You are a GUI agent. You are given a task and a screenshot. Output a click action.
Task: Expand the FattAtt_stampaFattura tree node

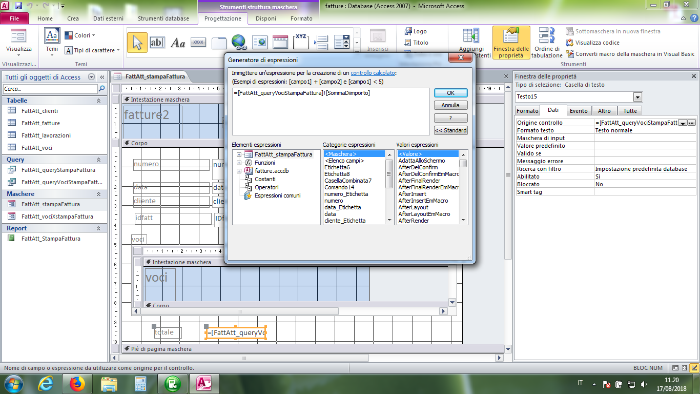point(239,154)
